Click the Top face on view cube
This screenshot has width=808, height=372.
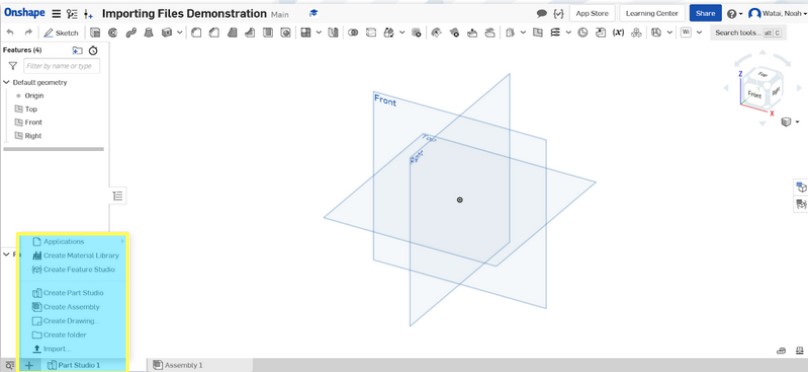[x=763, y=75]
